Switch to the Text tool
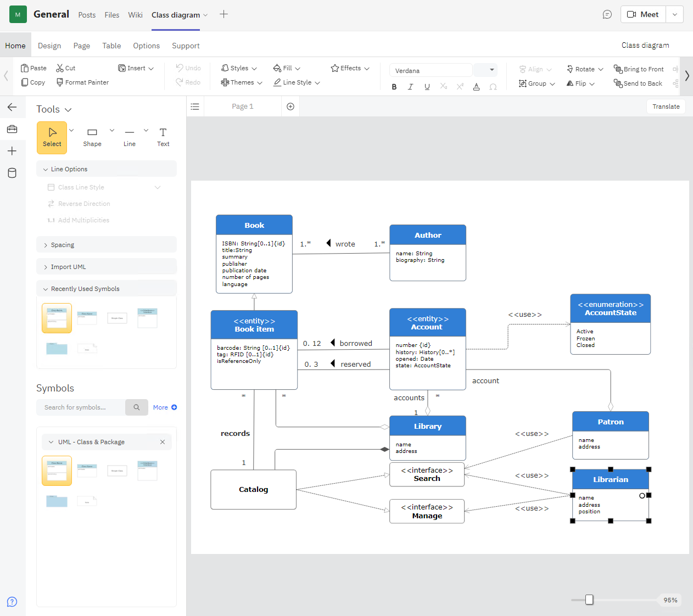The image size is (693, 616). coord(163,136)
